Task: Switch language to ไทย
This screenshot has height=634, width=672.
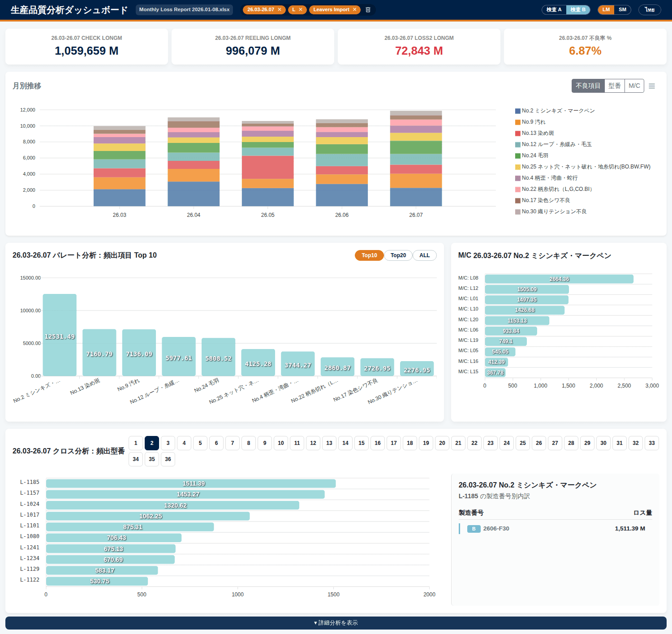Action: click(x=650, y=9)
